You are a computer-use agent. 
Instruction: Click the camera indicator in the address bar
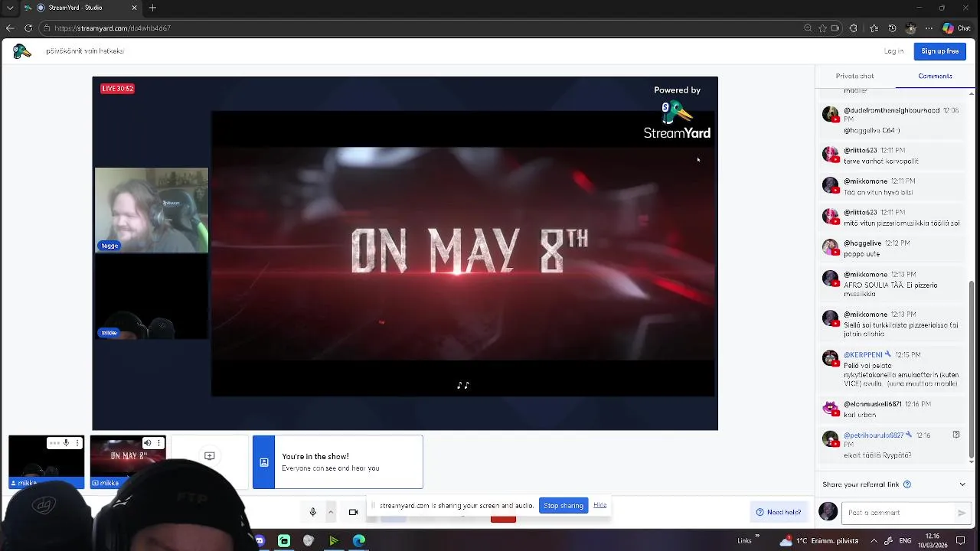coord(835,28)
